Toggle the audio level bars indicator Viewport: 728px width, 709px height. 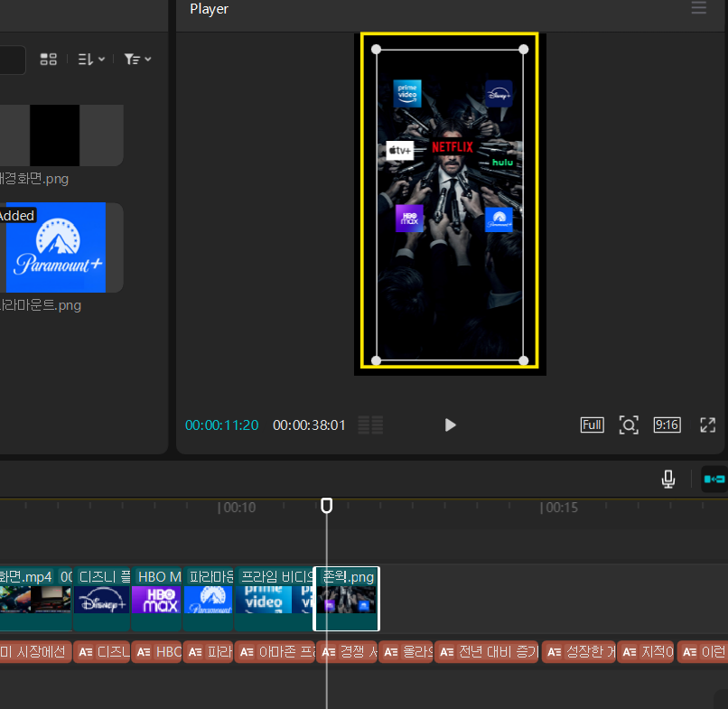click(370, 424)
